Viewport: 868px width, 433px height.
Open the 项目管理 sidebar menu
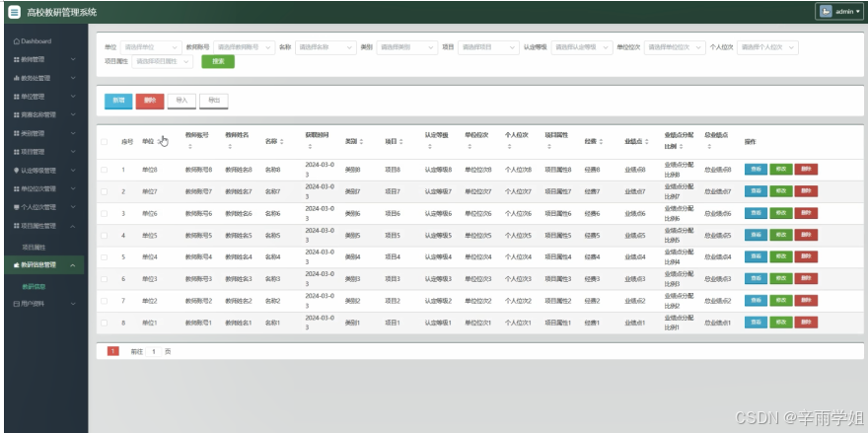[44, 152]
